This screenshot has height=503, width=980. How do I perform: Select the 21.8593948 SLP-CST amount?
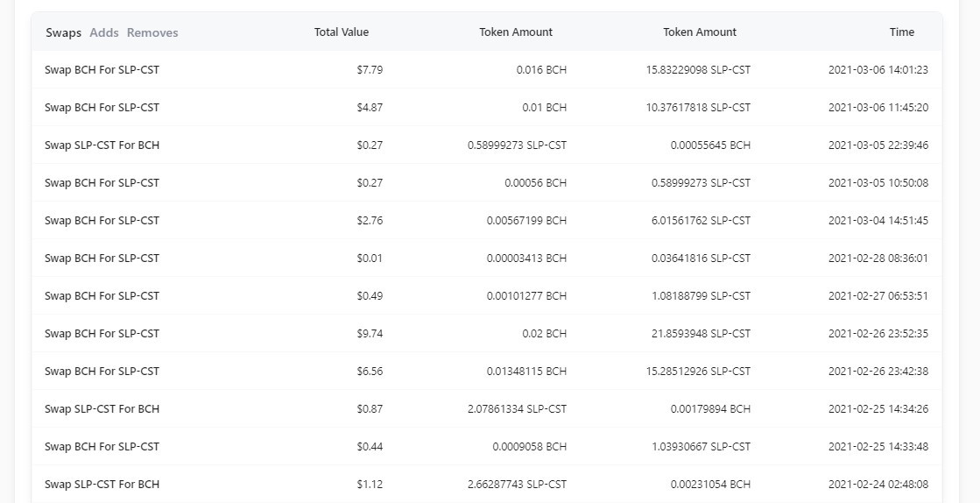click(x=701, y=334)
